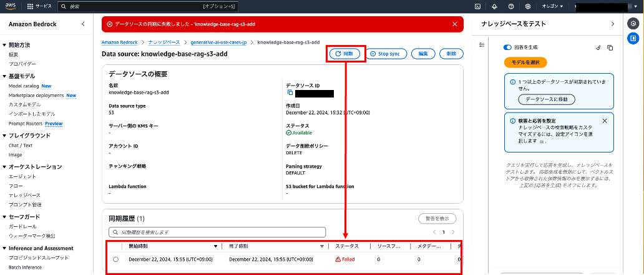Focus the AWS console search field
This screenshot has height=275, width=644.
pos(147,7)
